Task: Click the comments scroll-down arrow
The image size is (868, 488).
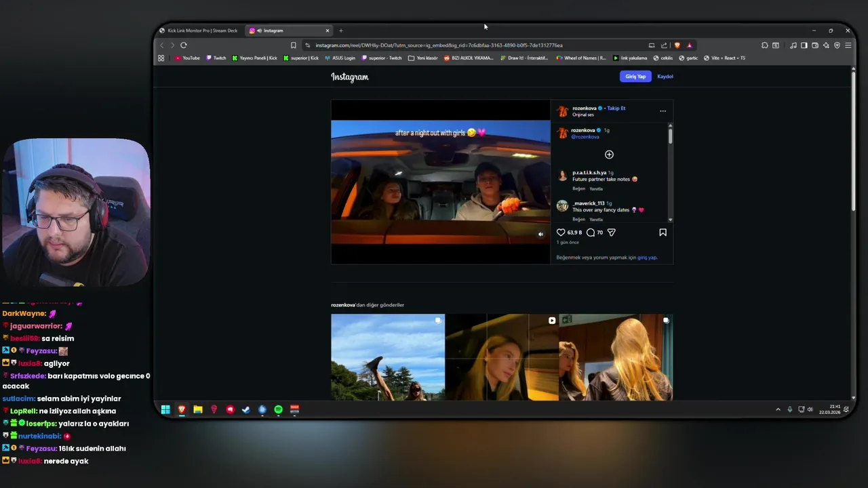Action: 670,220
